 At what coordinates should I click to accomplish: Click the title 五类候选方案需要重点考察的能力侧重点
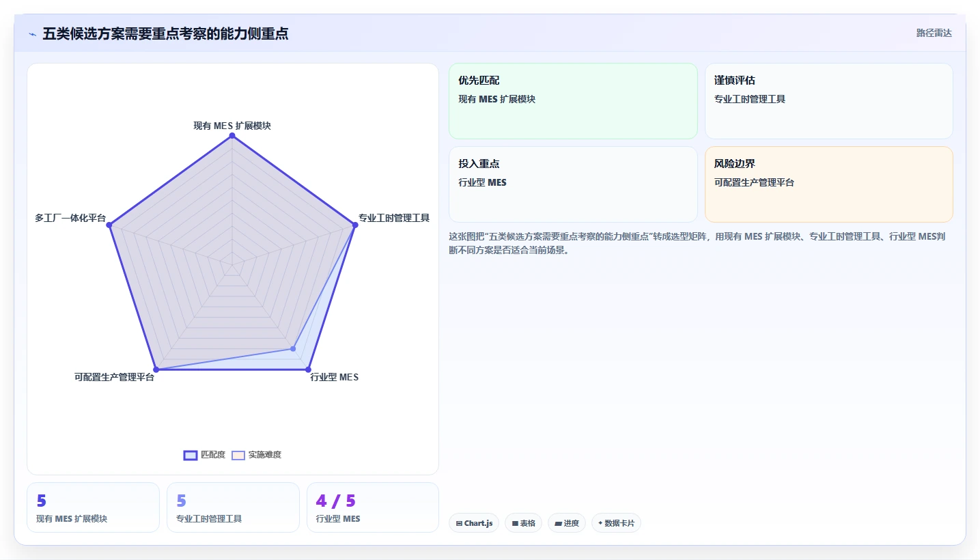[165, 33]
